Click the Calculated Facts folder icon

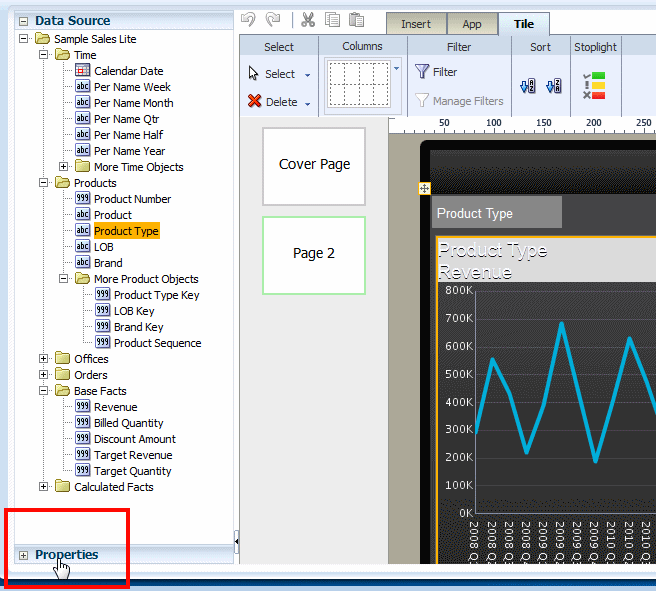click(62, 486)
